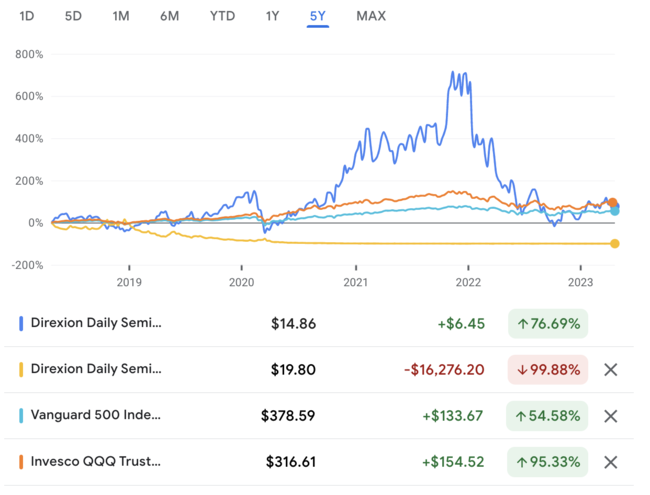
Task: Click the orange endpoint dot on chart
Action: point(612,202)
